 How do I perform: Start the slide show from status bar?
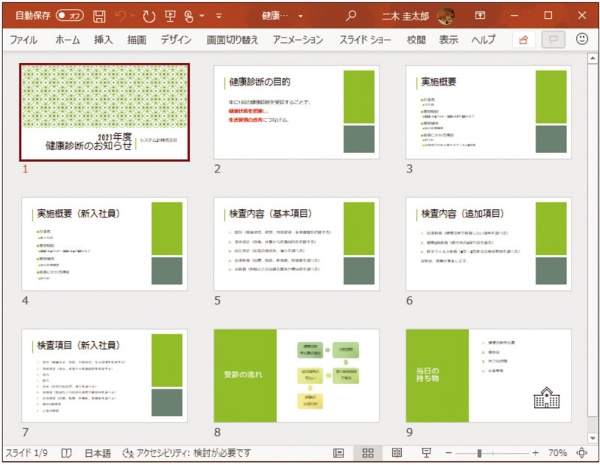pyautogui.click(x=425, y=453)
